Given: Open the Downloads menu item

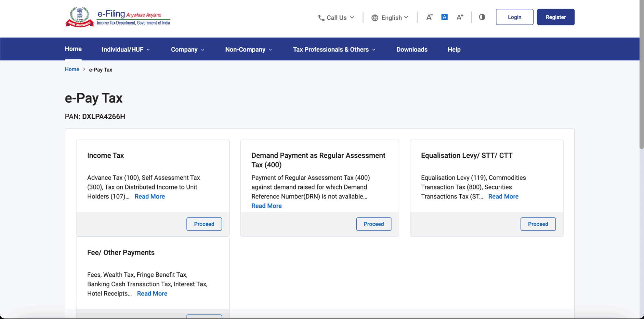Looking at the screenshot, I should 412,49.
